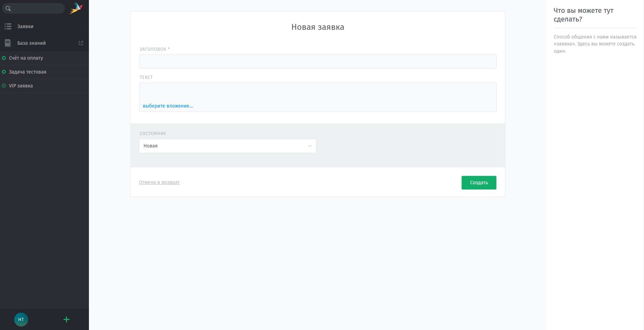Click status circle next to VIP заявка
This screenshot has height=330, width=644.
(4, 86)
